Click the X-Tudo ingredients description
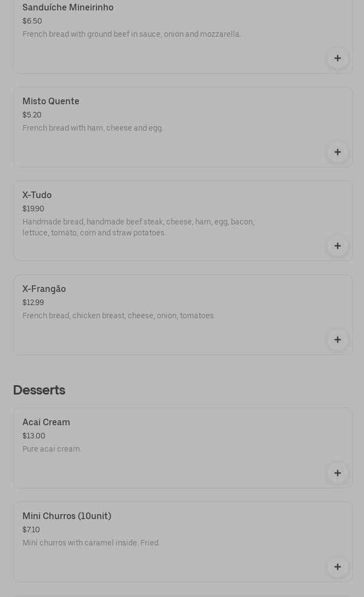Viewport: 364px width, 597px height. 138,227
